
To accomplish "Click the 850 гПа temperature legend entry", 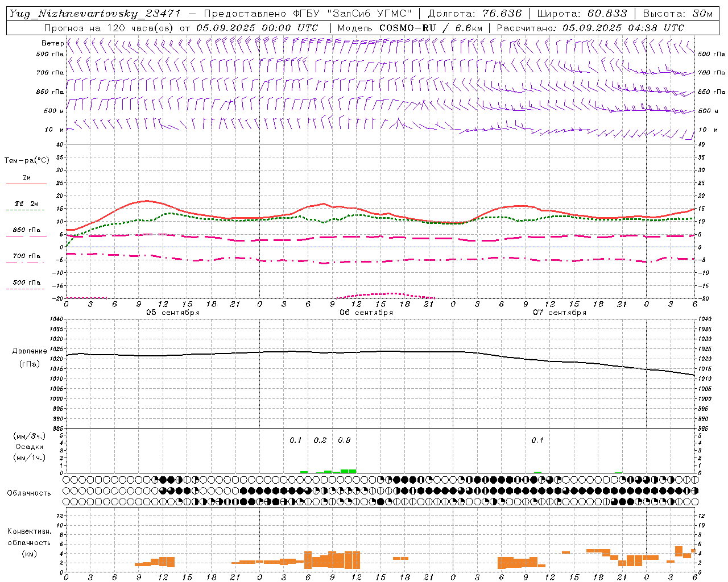I will [x=26, y=232].
